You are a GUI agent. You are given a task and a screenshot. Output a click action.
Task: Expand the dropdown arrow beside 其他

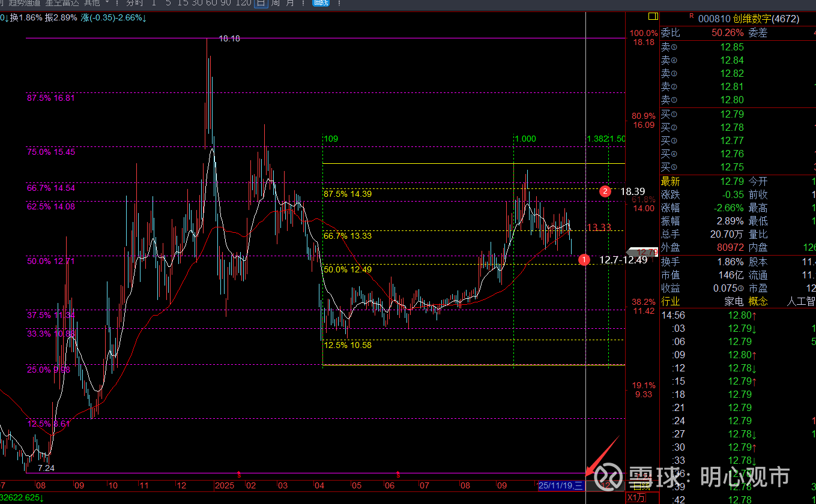point(107,3)
